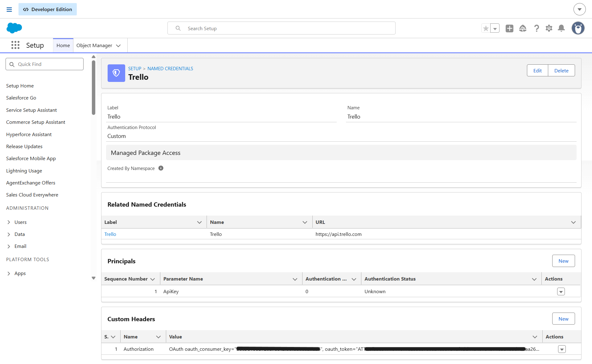Open the Label column menu chevron
Viewport: 592px width, 364px height.
pos(199,222)
